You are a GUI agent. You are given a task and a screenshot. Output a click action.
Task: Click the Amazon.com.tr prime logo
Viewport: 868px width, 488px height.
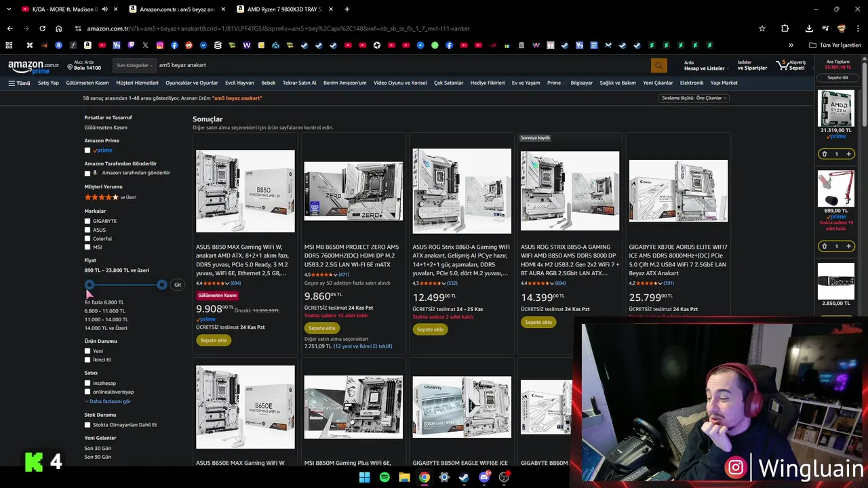[x=33, y=67]
